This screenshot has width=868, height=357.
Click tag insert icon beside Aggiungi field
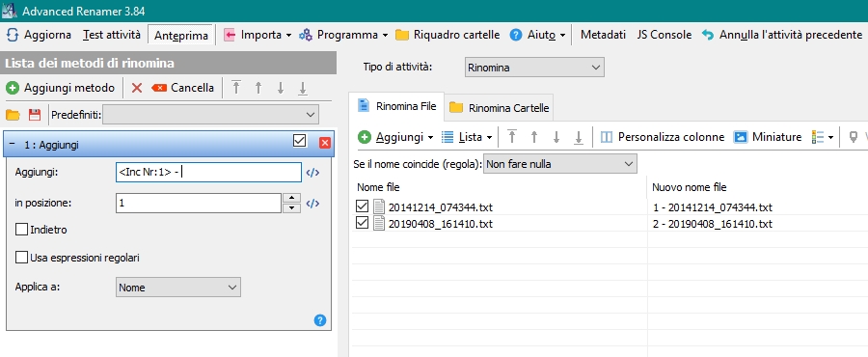tap(312, 173)
